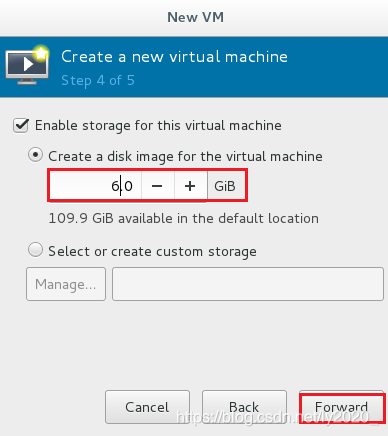Click the custom storage path field
Image resolution: width=388 pixels, height=436 pixels.
pyautogui.click(x=248, y=284)
